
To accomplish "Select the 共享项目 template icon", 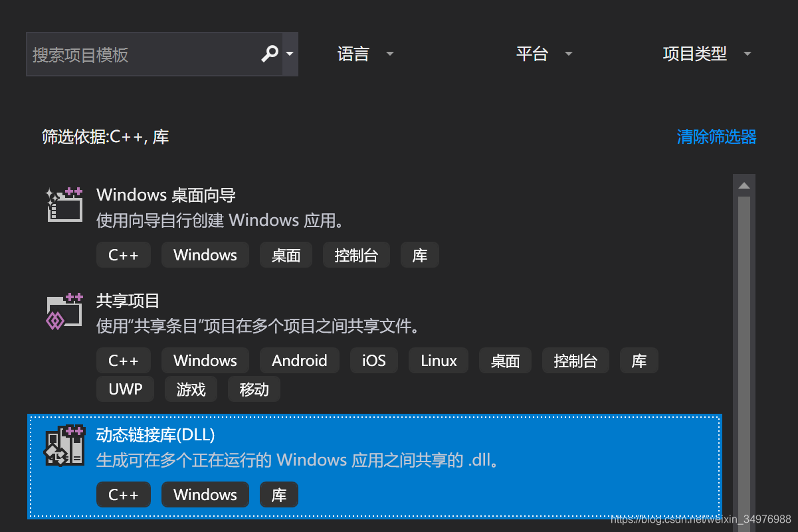I will point(64,311).
